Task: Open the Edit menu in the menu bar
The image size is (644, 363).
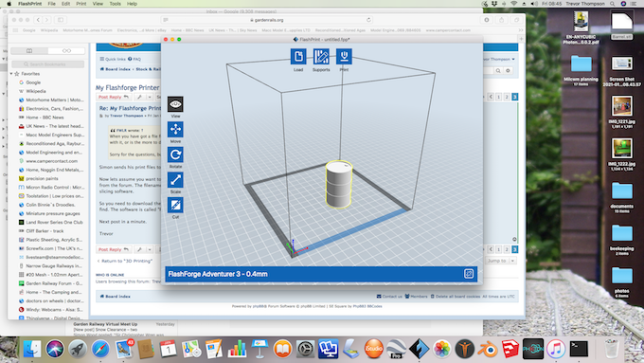Action: pos(65,4)
